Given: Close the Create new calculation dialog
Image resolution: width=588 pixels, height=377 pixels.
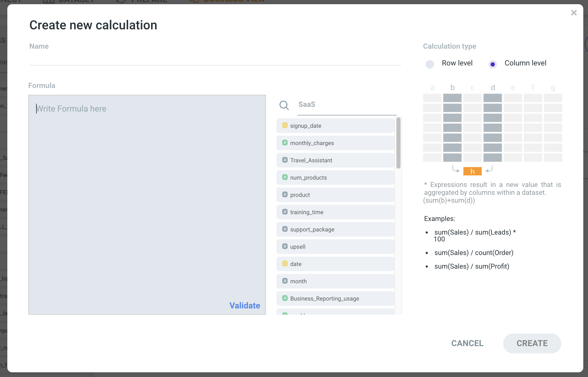Looking at the screenshot, I should coord(574,13).
